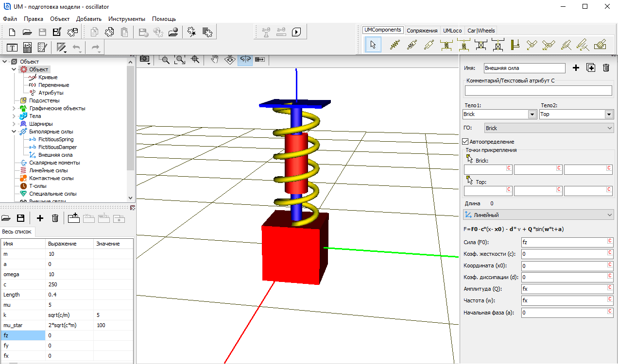Click the spring component icon in UMComponents
Image resolution: width=618 pixels, height=364 pixels.
395,45
